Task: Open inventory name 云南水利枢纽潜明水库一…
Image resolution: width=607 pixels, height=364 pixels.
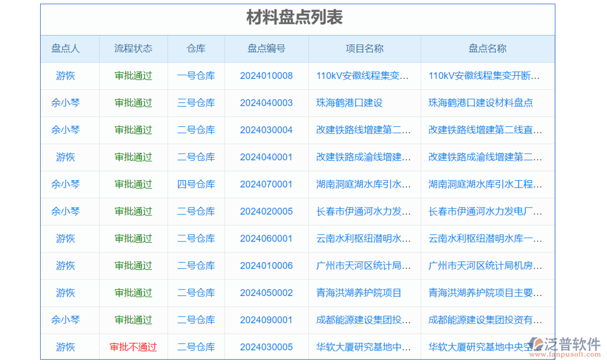Action: (x=486, y=238)
